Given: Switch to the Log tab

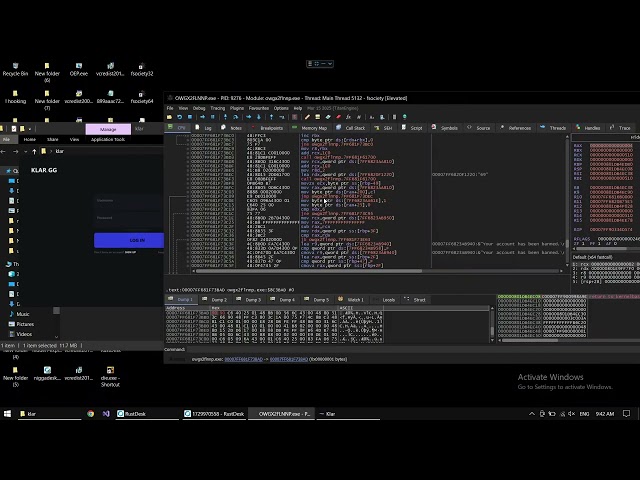Looking at the screenshot, I should tap(203, 128).
